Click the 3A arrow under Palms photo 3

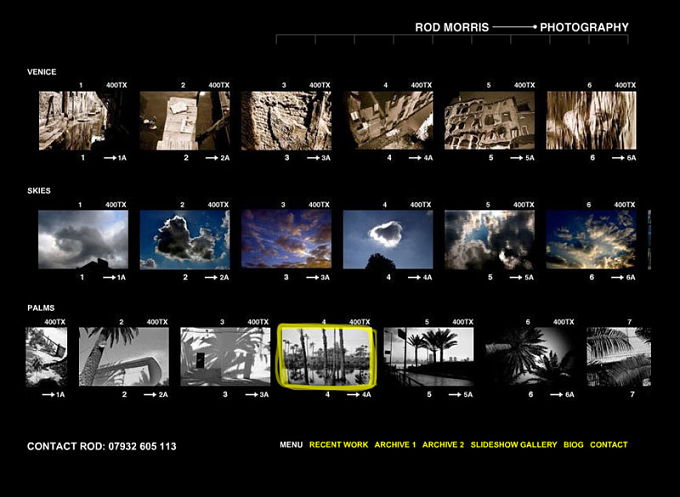pyautogui.click(x=257, y=395)
